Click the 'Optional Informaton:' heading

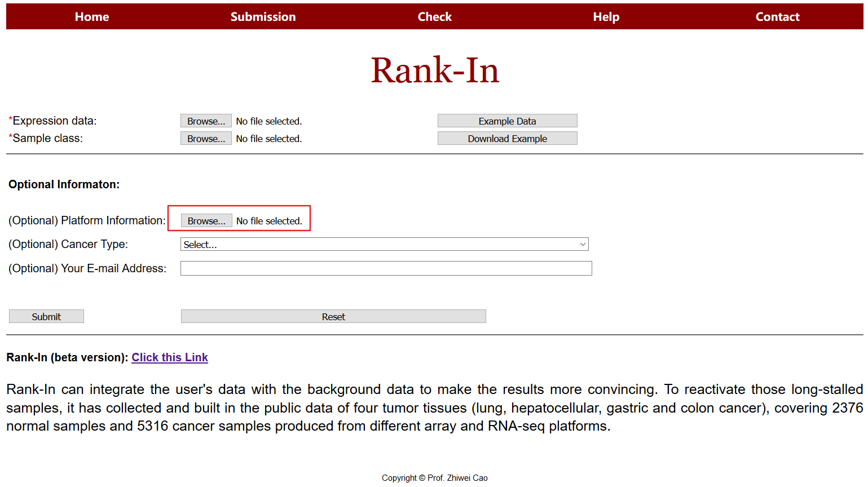pyautogui.click(x=64, y=184)
